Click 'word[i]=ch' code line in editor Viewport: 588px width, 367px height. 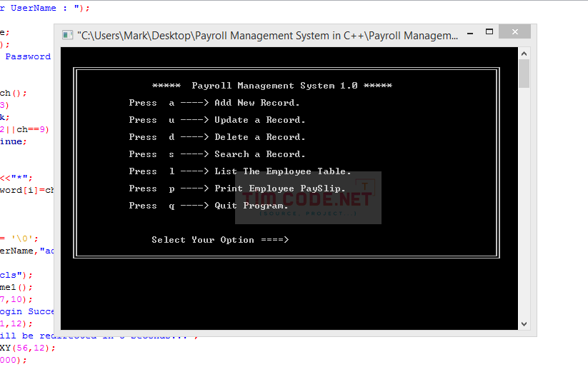(x=27, y=190)
